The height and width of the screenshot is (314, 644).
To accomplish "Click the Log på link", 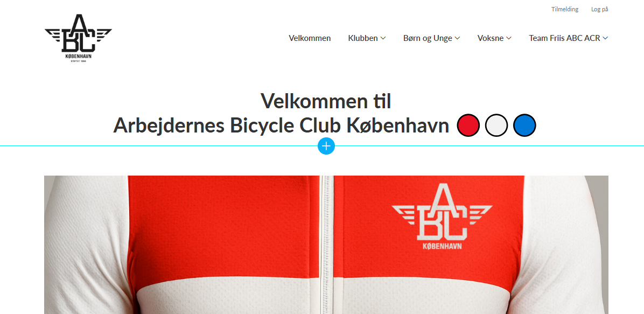I will [600, 9].
